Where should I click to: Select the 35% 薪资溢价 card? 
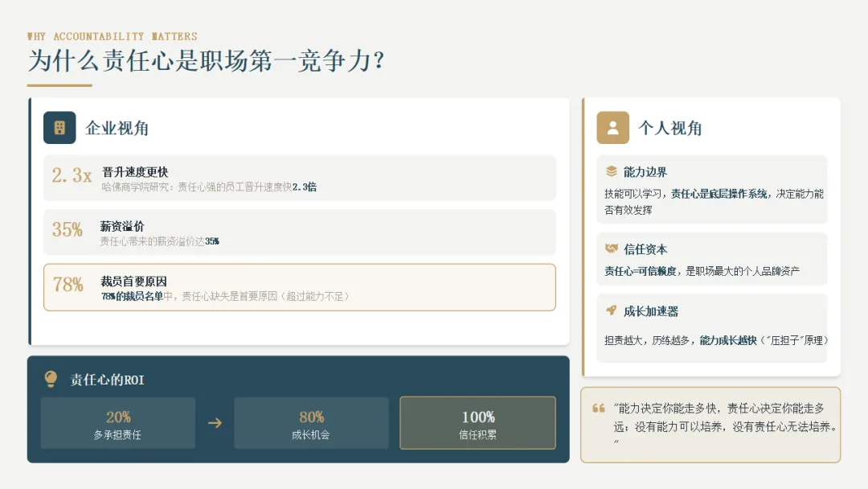tap(300, 232)
